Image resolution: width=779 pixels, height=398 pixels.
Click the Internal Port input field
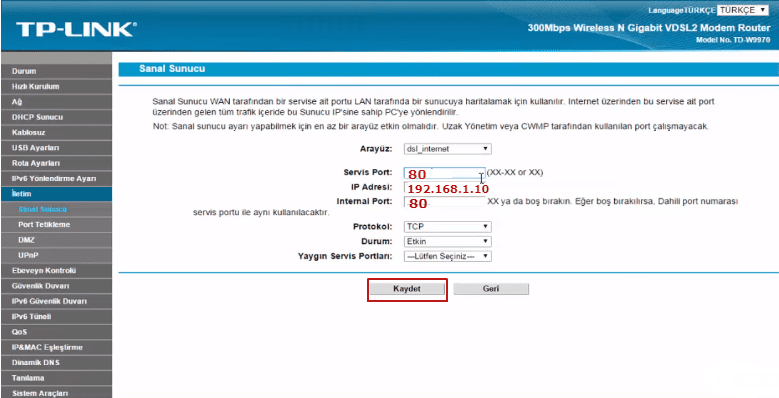coord(444,202)
